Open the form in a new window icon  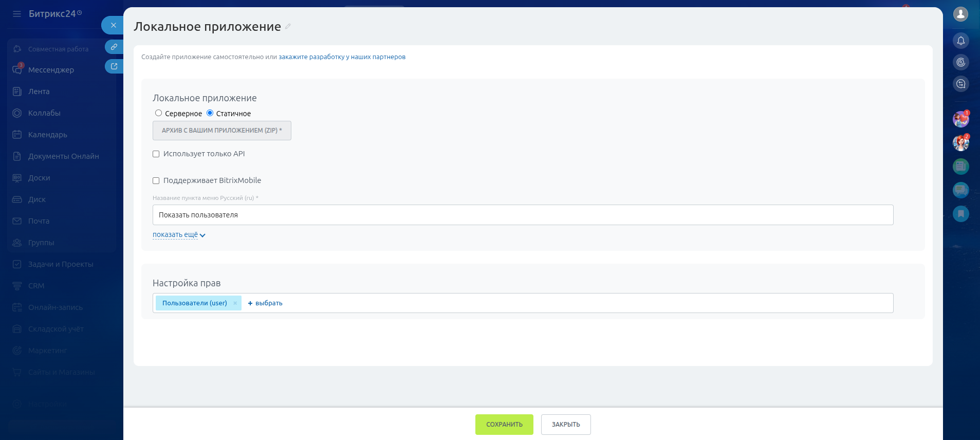(114, 66)
